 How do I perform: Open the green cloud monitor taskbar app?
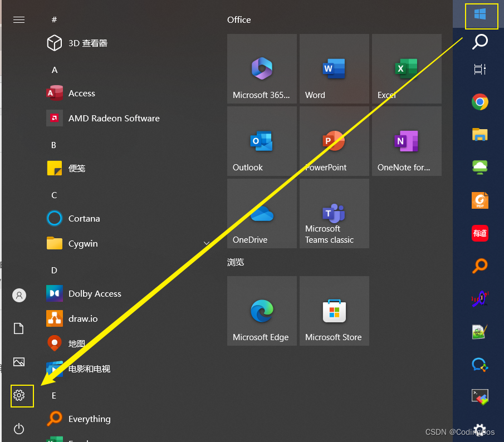480,168
